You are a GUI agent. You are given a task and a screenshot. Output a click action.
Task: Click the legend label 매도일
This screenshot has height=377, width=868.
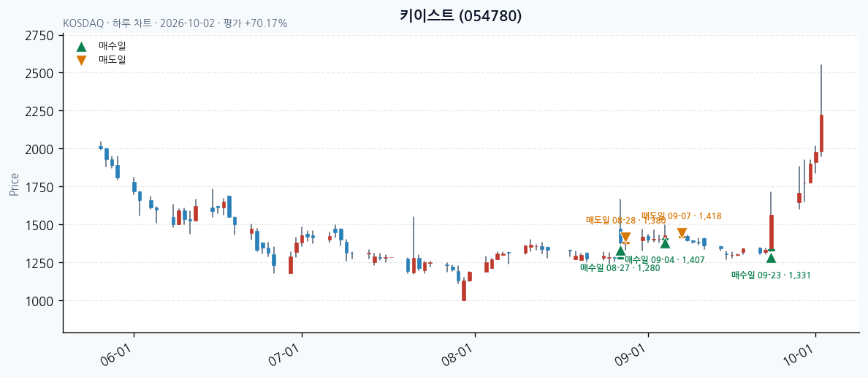click(113, 59)
